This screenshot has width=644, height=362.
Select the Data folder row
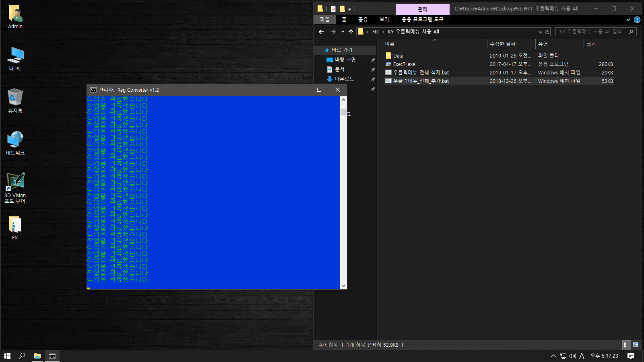[499, 56]
